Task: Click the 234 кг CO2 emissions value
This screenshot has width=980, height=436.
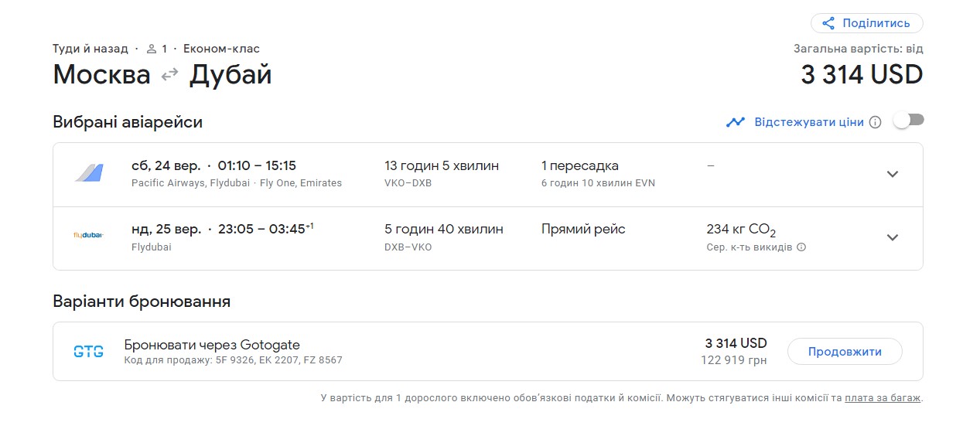Action: [740, 230]
